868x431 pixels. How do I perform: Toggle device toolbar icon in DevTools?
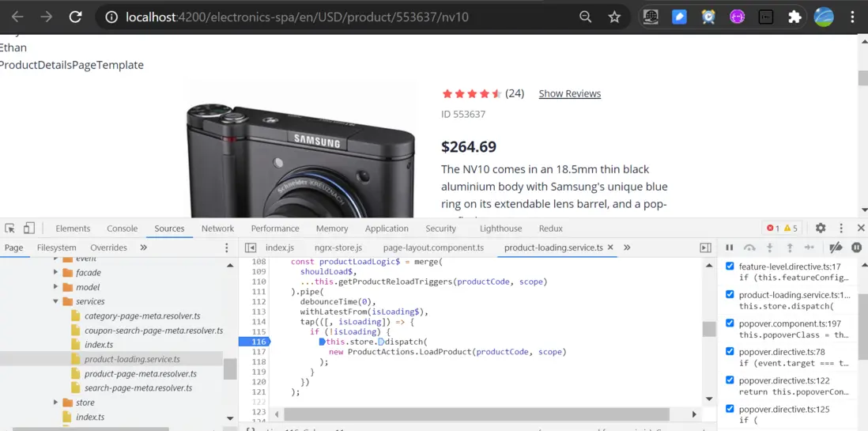(x=28, y=229)
